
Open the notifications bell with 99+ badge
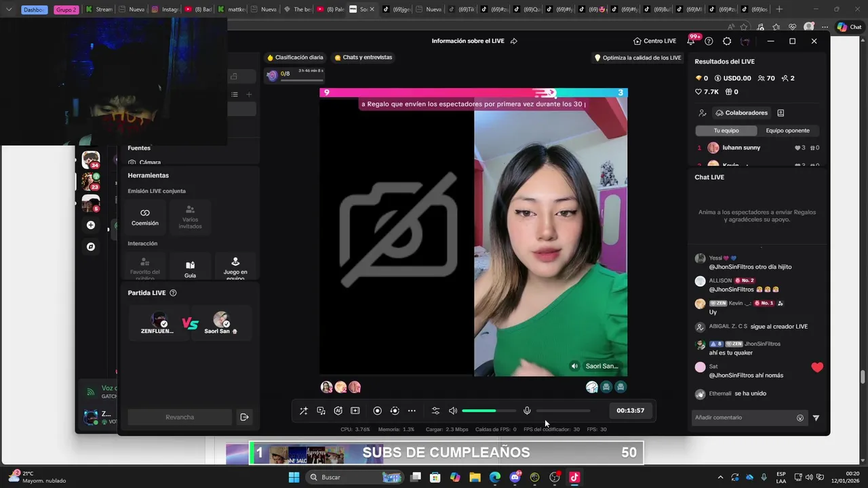click(x=691, y=41)
